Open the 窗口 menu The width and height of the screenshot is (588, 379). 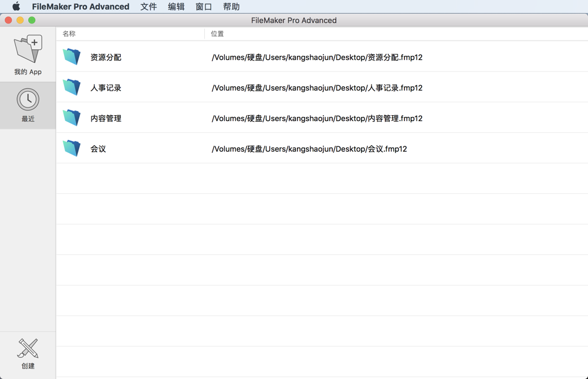pos(204,6)
